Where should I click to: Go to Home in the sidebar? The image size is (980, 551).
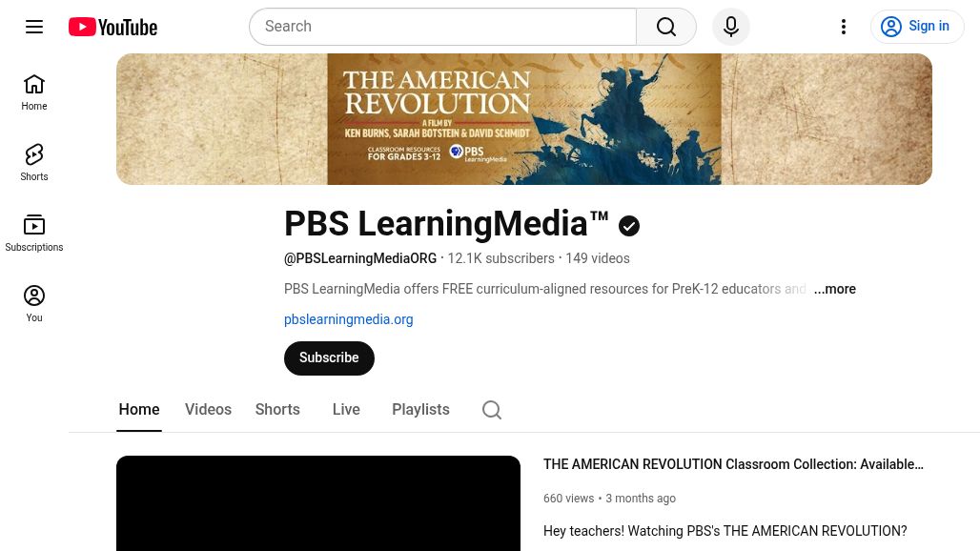(x=34, y=92)
